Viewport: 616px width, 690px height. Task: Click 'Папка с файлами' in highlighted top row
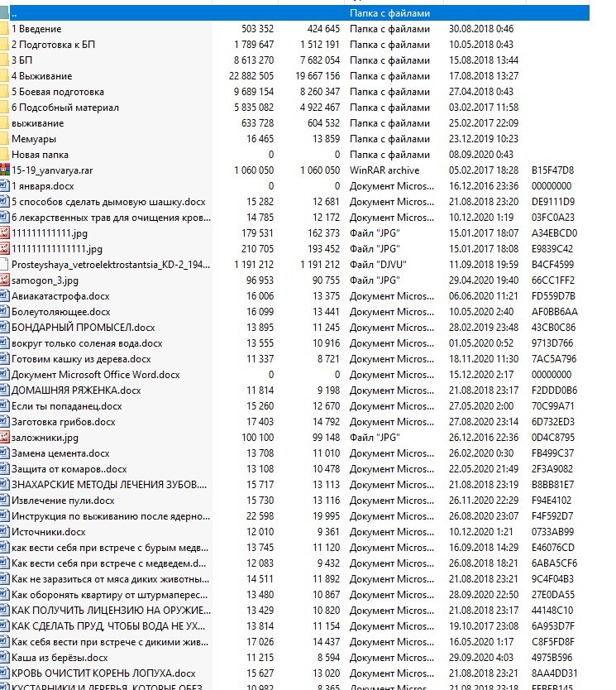pos(389,13)
